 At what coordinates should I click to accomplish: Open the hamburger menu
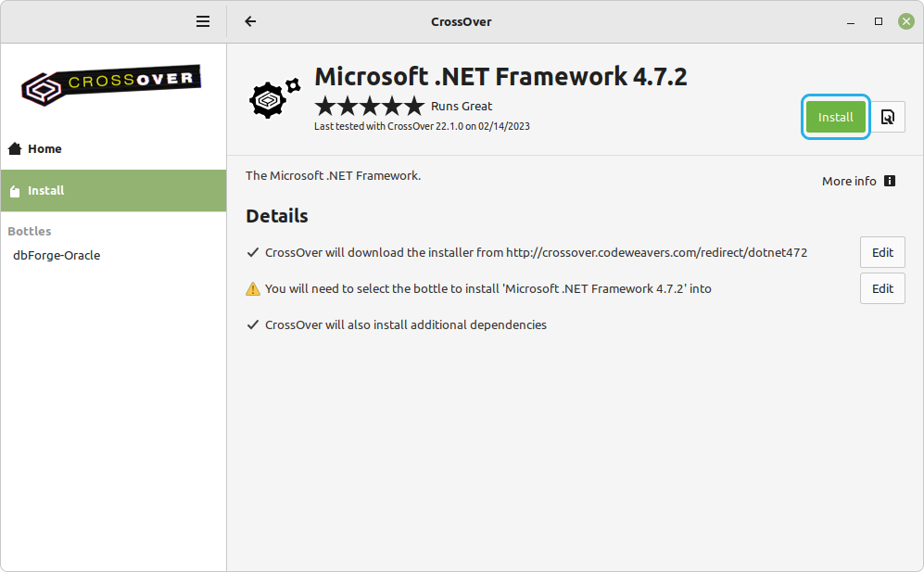tap(203, 22)
